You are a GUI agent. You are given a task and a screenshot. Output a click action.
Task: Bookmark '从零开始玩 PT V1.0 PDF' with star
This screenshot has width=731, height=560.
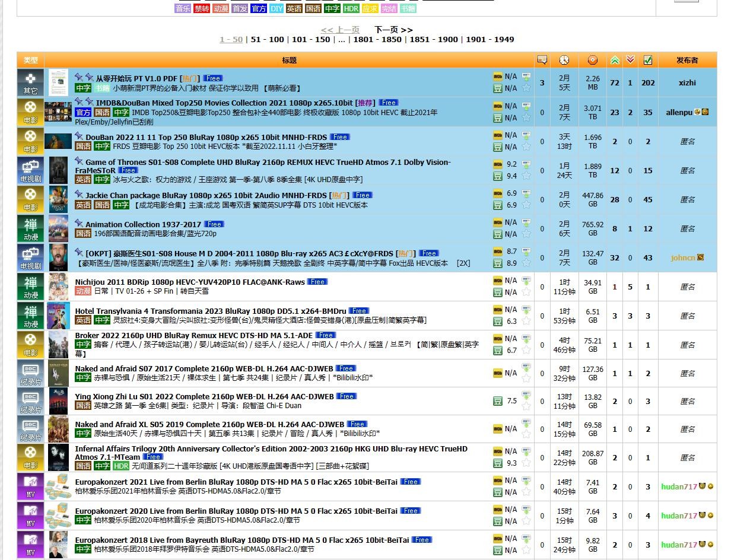coord(526,88)
